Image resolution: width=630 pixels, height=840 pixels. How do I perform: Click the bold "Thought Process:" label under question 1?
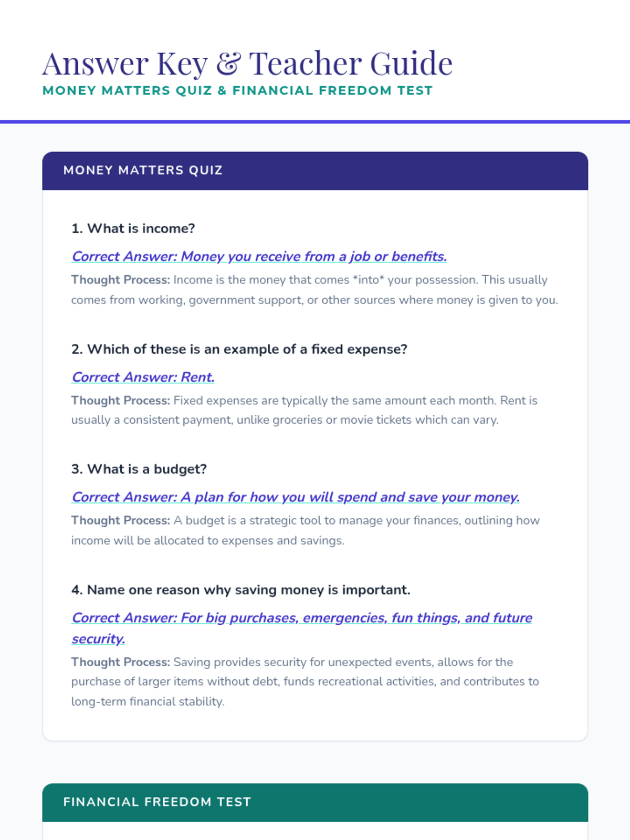click(x=120, y=280)
